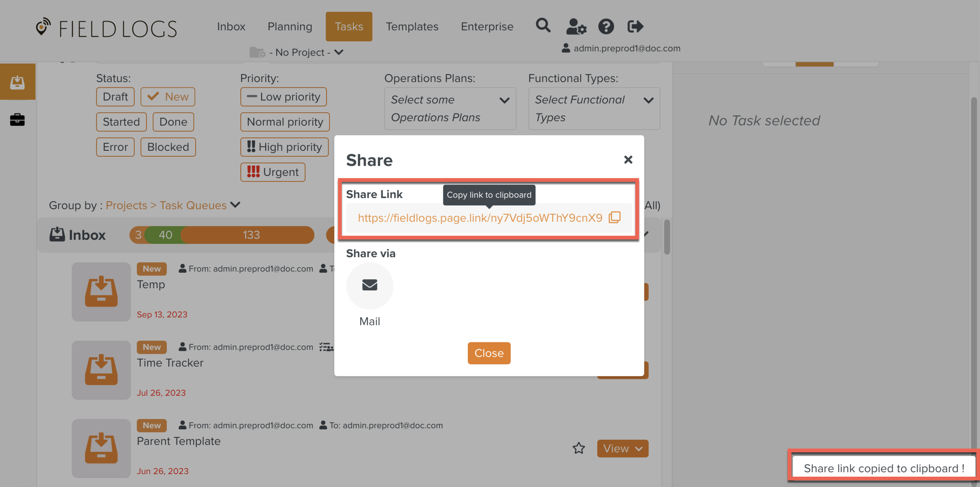Toggle the Draft status filter
The height and width of the screenshot is (487, 980).
pyautogui.click(x=115, y=97)
